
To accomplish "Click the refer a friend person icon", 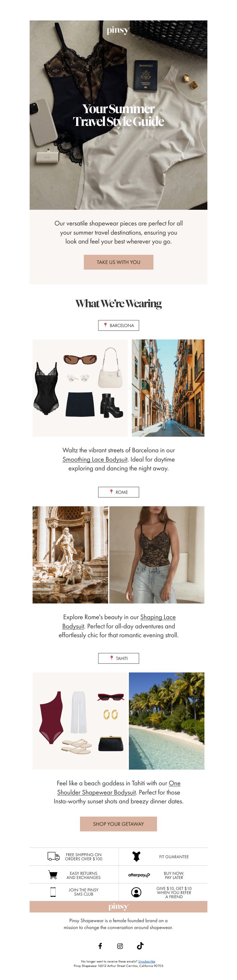I will tap(136, 892).
